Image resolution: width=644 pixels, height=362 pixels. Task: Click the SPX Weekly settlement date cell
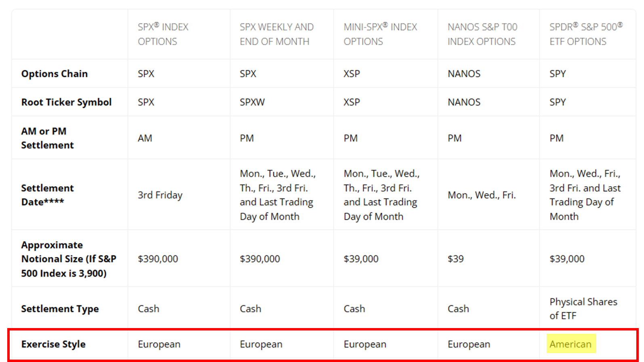click(278, 195)
